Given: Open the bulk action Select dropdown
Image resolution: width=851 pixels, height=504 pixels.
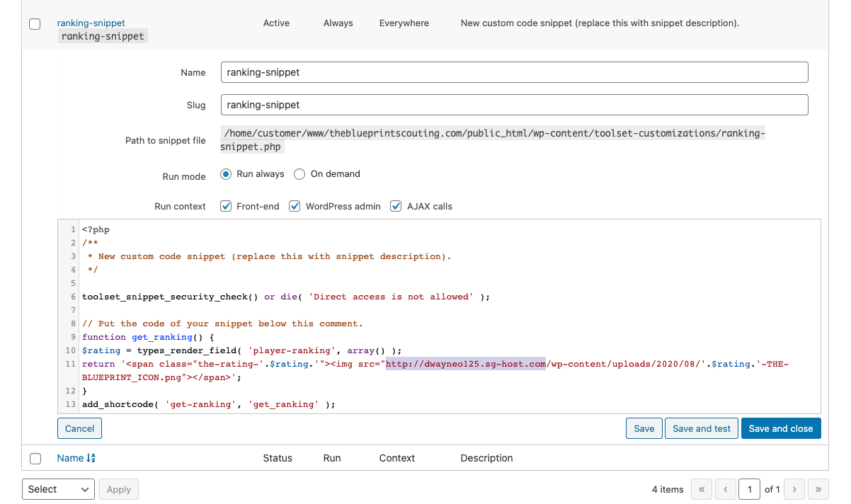Looking at the screenshot, I should [59, 489].
